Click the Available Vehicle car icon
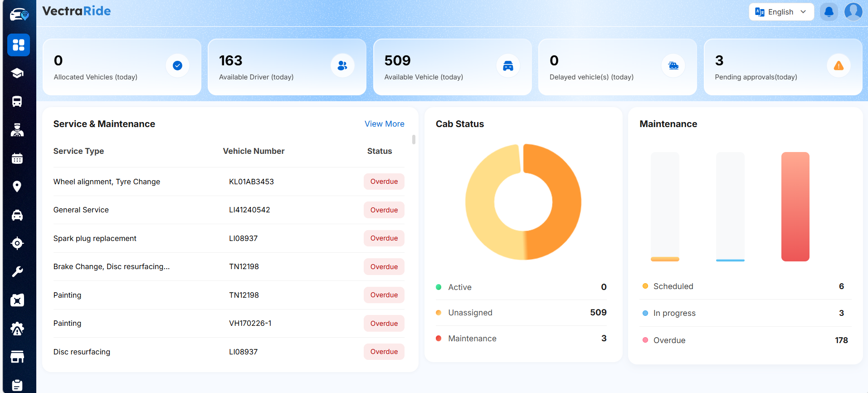Image resolution: width=868 pixels, height=393 pixels. click(508, 66)
